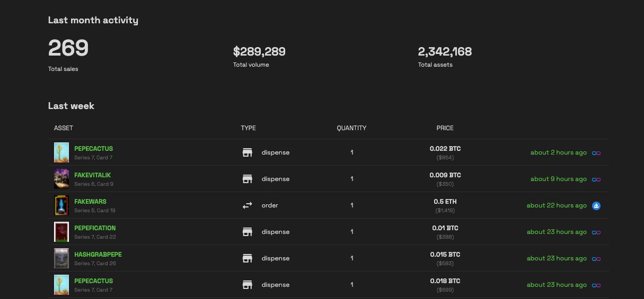Open the PEPECACTUS asset link at top
Viewport: 644px width, 299px height.
93,149
